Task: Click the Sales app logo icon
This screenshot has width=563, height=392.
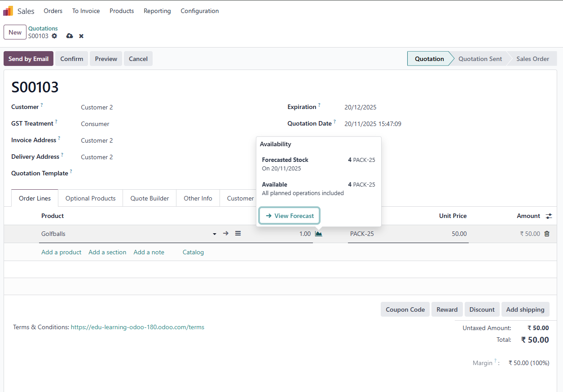Action: 8,11
